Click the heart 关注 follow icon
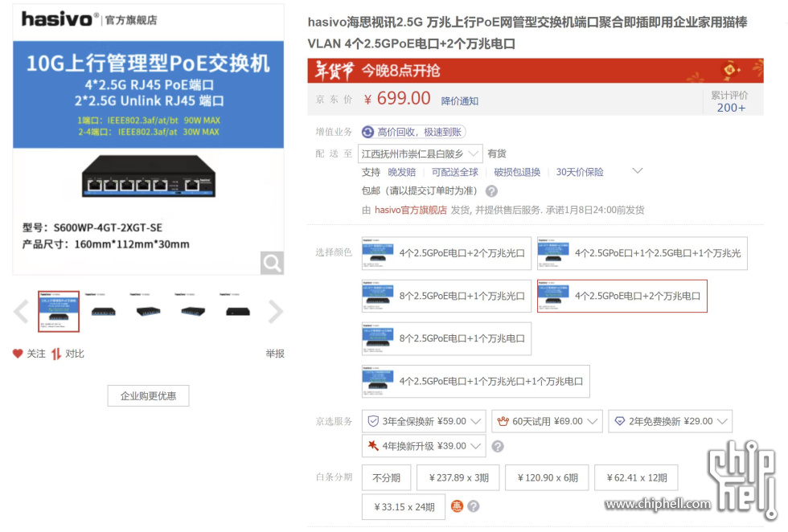This screenshot has height=532, width=788. tap(18, 354)
